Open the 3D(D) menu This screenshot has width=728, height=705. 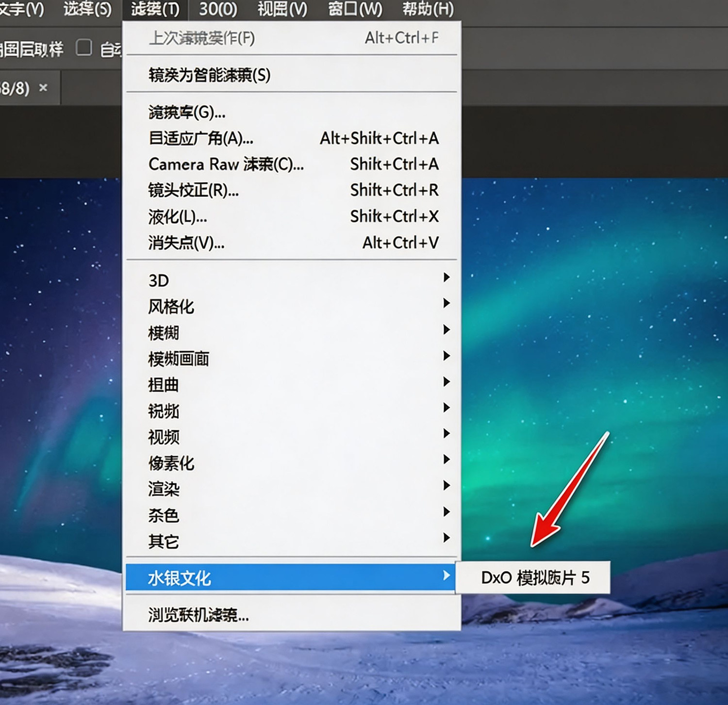(218, 9)
